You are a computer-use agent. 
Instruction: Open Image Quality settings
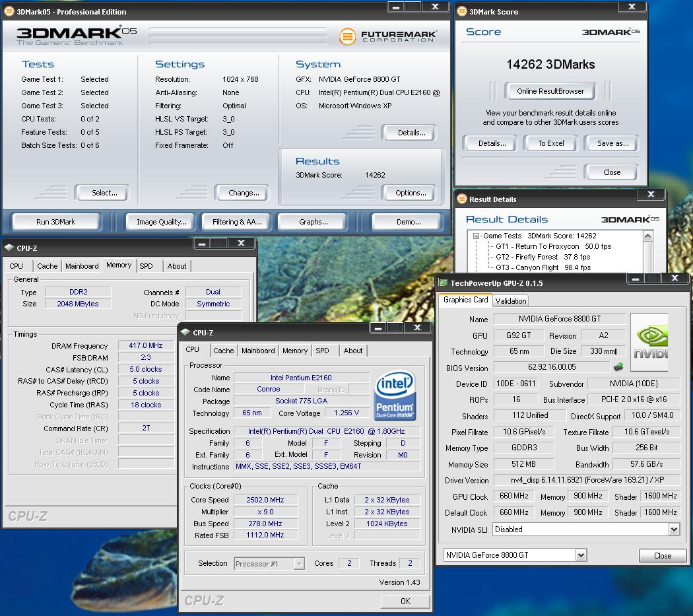pos(161,222)
